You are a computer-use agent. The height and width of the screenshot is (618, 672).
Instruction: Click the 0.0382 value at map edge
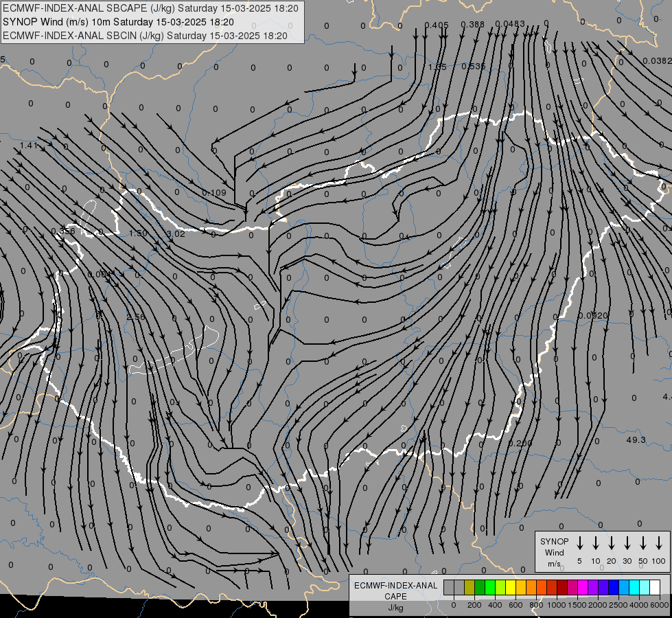pyautogui.click(x=657, y=61)
